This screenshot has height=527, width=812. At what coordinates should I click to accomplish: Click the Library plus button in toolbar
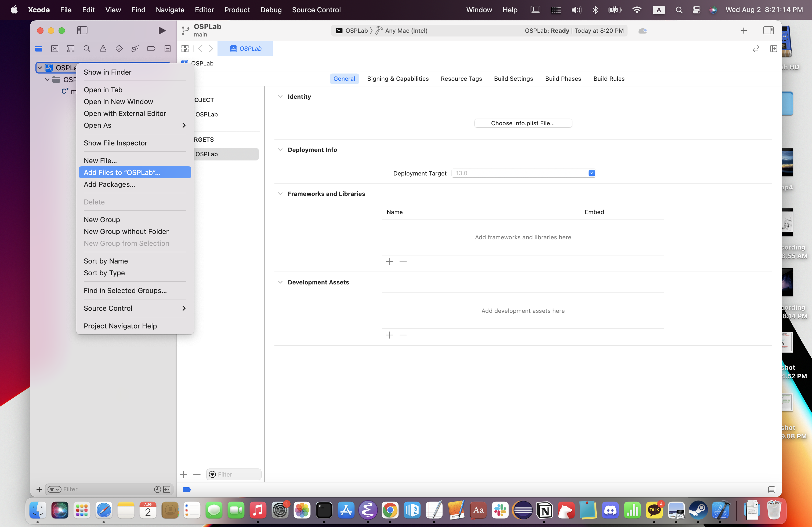pyautogui.click(x=744, y=31)
